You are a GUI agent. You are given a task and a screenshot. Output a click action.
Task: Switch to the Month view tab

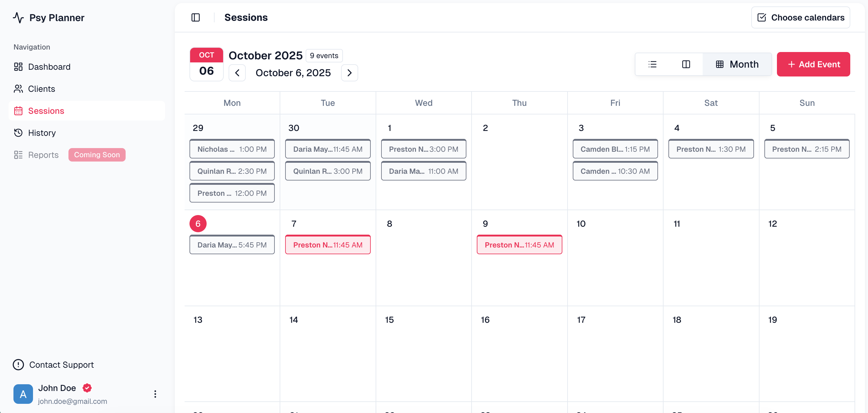(x=737, y=64)
